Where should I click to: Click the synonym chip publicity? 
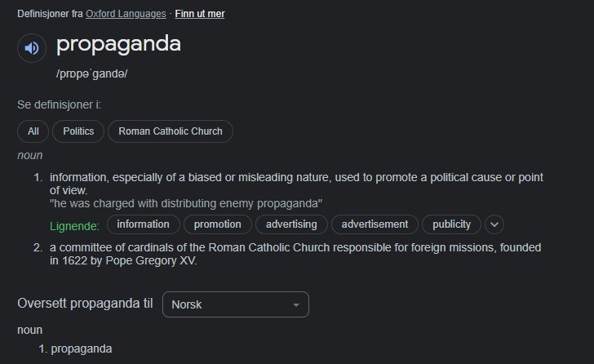pos(451,224)
